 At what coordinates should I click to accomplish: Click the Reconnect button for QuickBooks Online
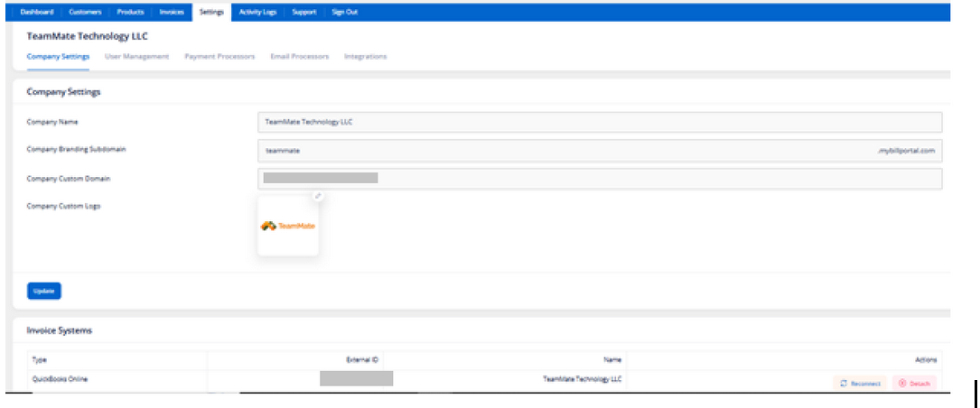860,383
